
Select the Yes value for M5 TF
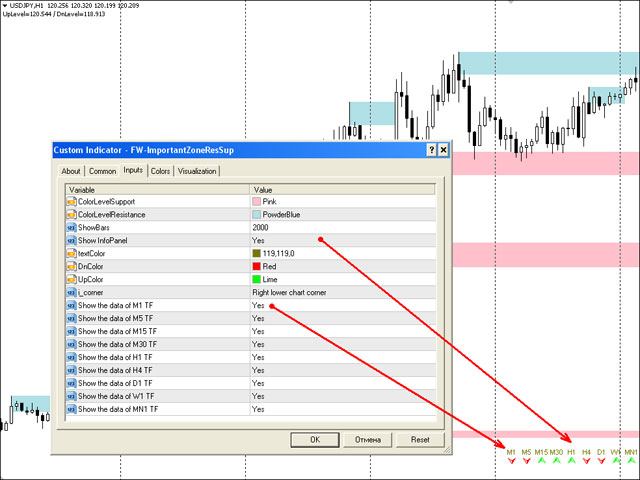[x=258, y=318]
